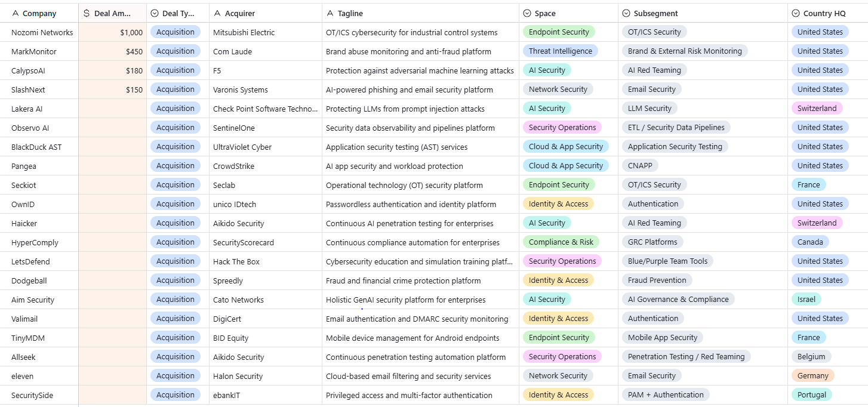This screenshot has height=407, width=868.
Task: Select the Portugal country tag
Action: click(x=812, y=395)
